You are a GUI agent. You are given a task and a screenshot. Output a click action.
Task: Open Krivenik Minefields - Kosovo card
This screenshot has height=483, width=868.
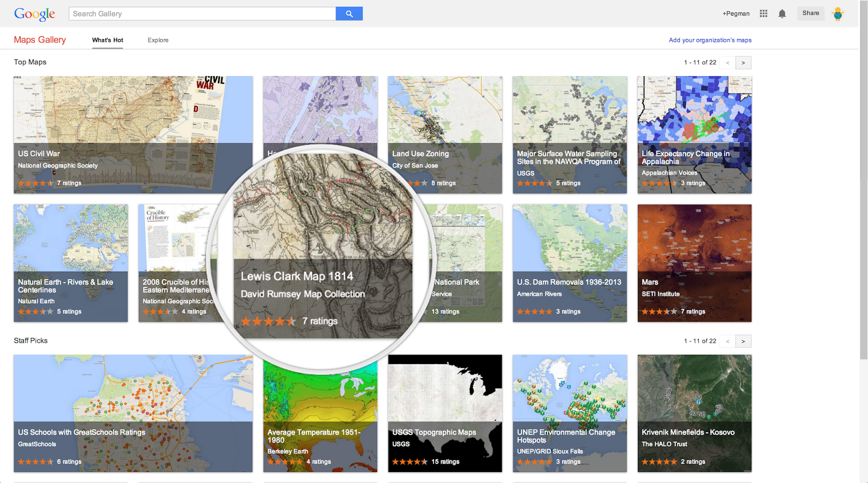[694, 414]
